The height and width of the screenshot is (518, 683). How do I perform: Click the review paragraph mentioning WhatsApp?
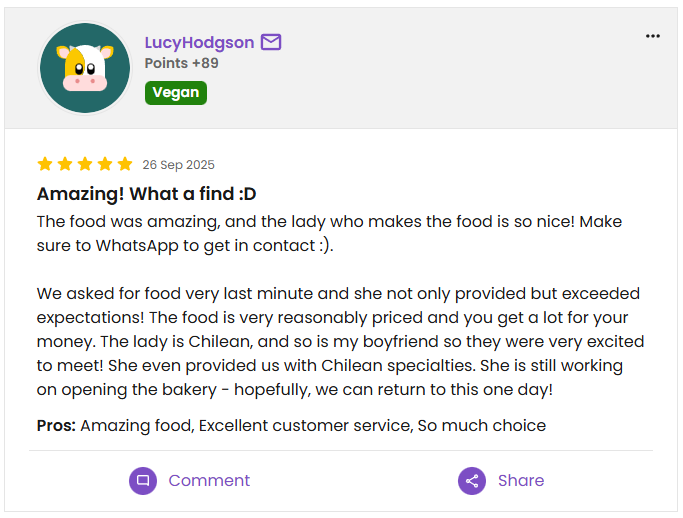coord(329,233)
